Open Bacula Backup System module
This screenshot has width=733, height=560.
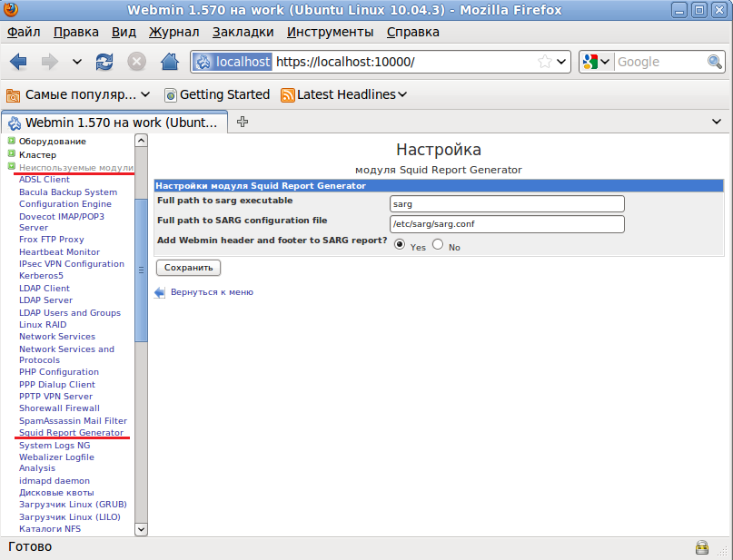68,192
